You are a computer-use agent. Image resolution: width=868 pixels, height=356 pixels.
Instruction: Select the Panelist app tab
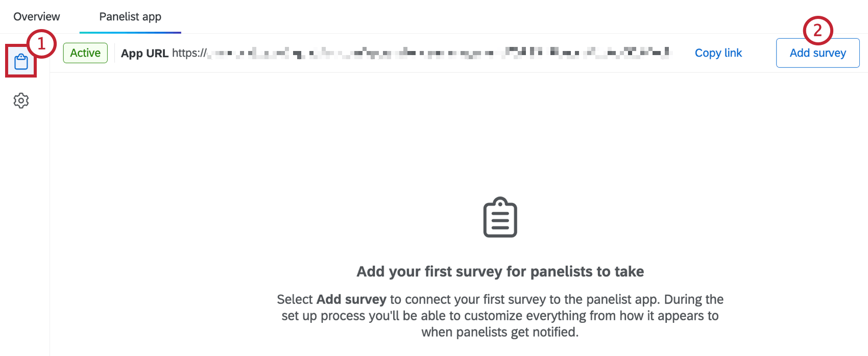click(x=130, y=16)
